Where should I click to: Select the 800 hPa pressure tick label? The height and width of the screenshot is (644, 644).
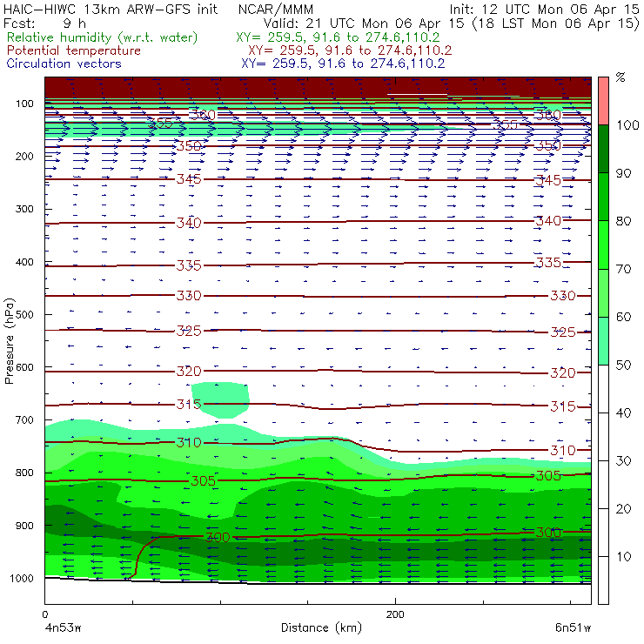24,473
